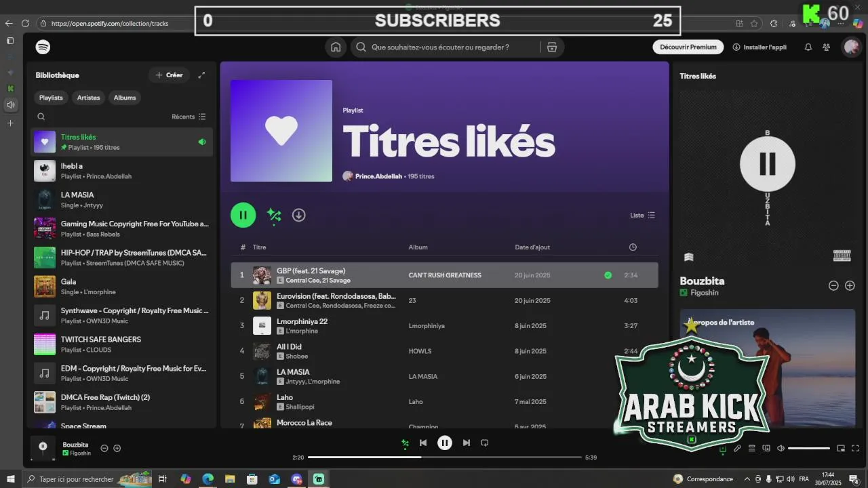Hide Bouzbita via minus icon in right panel

point(833,286)
